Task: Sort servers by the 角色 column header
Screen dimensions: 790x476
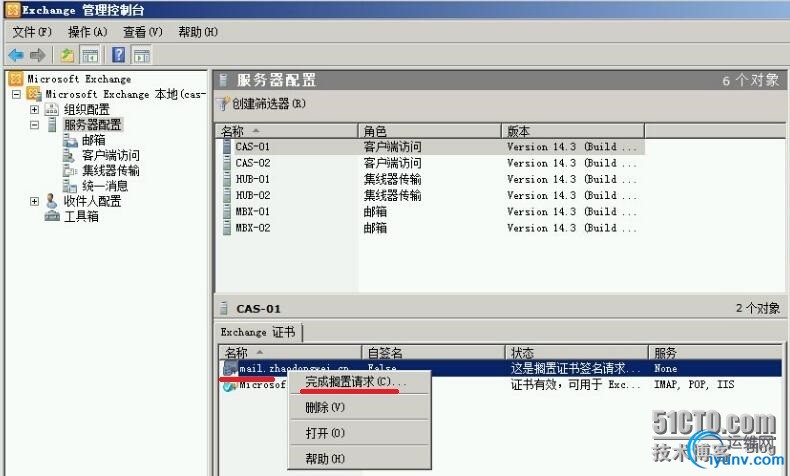Action: [430, 131]
